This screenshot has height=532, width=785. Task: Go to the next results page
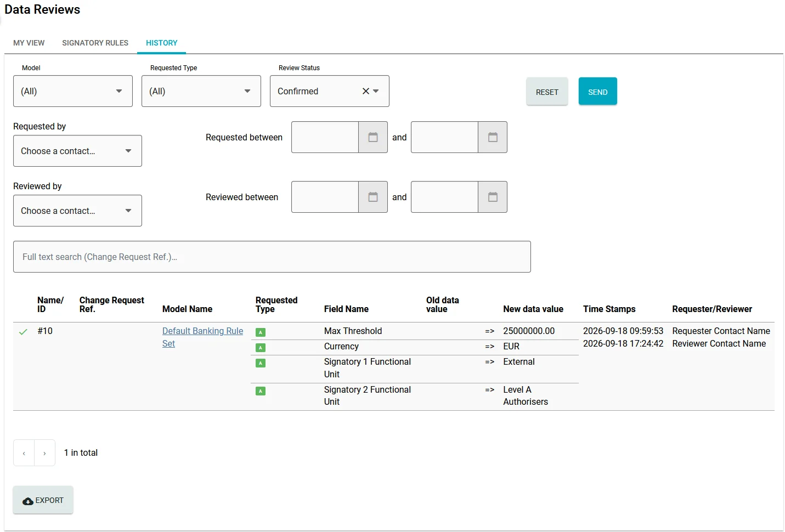(x=45, y=453)
